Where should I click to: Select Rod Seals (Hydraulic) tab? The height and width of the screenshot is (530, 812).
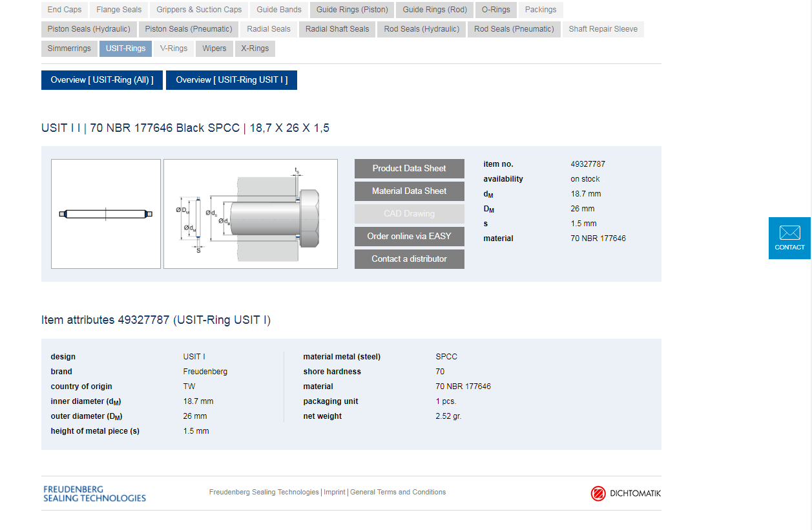click(x=422, y=29)
